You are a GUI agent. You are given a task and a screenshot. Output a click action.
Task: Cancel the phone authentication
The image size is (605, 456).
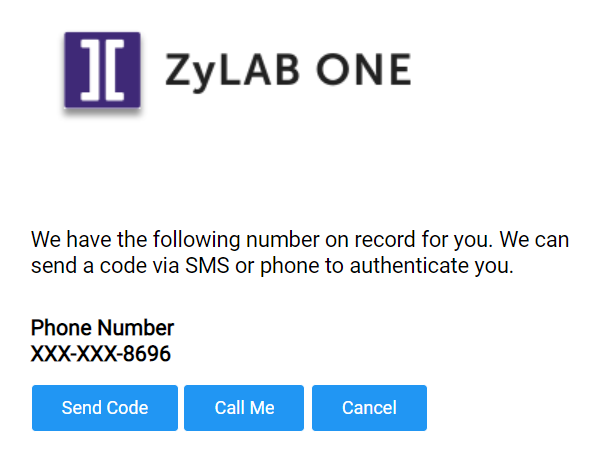(x=369, y=408)
